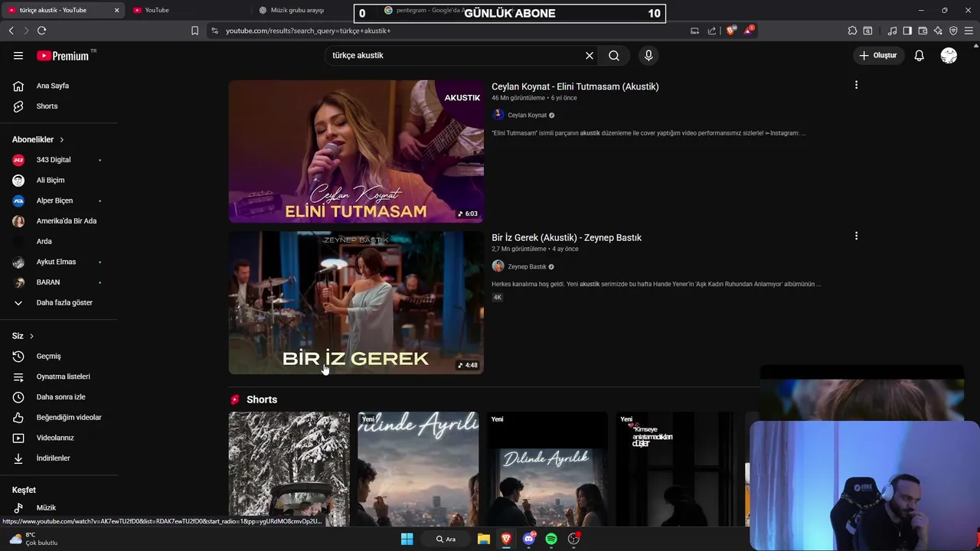Open media control music note icon
The width and height of the screenshot is (980, 551).
(x=892, y=31)
